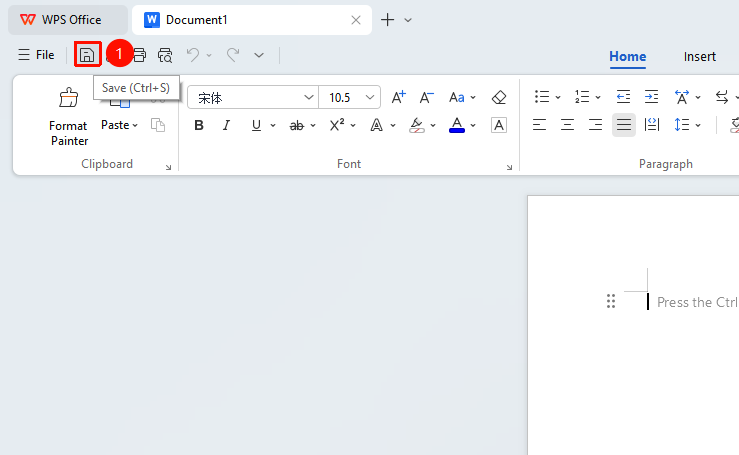Viewport: 739px width, 455px height.
Task: Open Font group dialog launcher
Action: pos(509,167)
